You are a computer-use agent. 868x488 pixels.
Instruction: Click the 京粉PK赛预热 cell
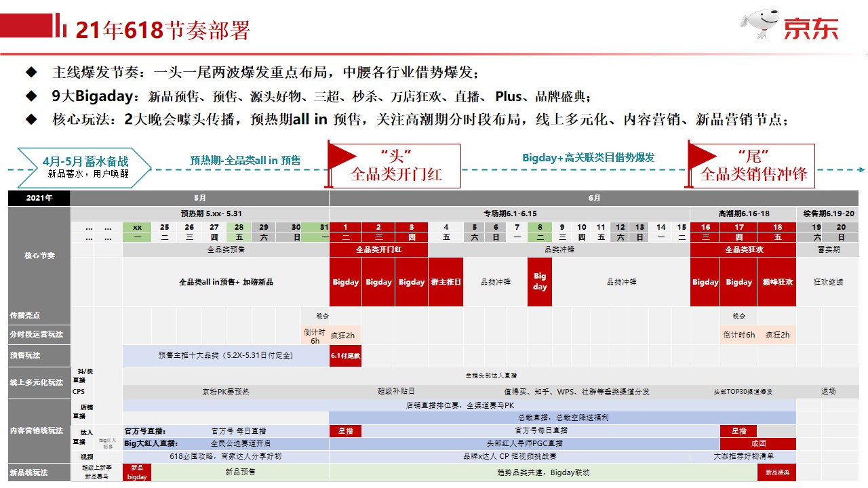tap(226, 392)
